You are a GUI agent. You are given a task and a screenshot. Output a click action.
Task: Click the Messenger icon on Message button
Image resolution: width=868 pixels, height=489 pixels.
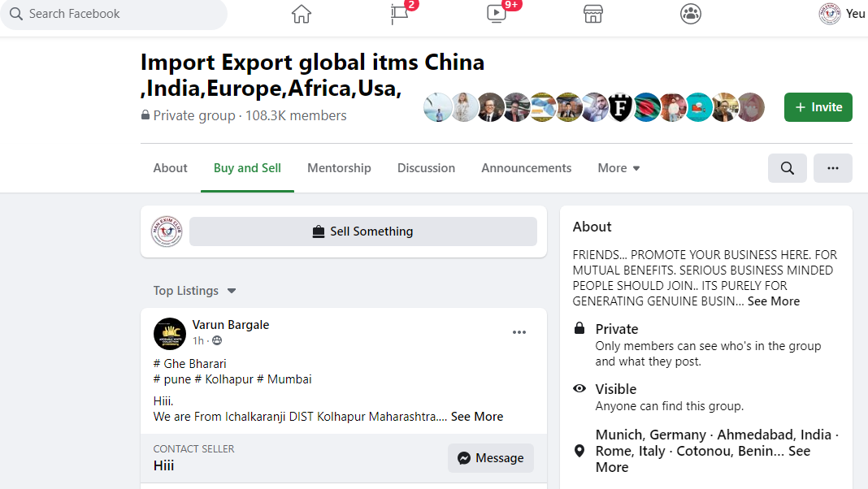[464, 458]
